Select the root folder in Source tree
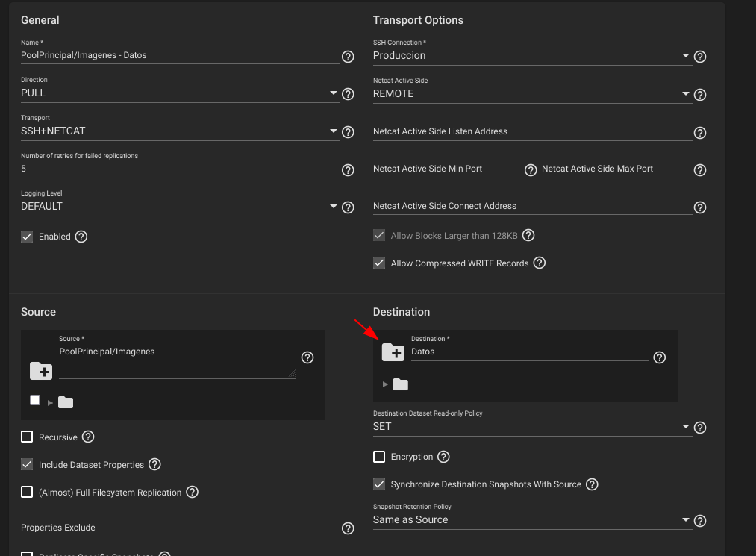This screenshot has width=756, height=556. pos(66,402)
